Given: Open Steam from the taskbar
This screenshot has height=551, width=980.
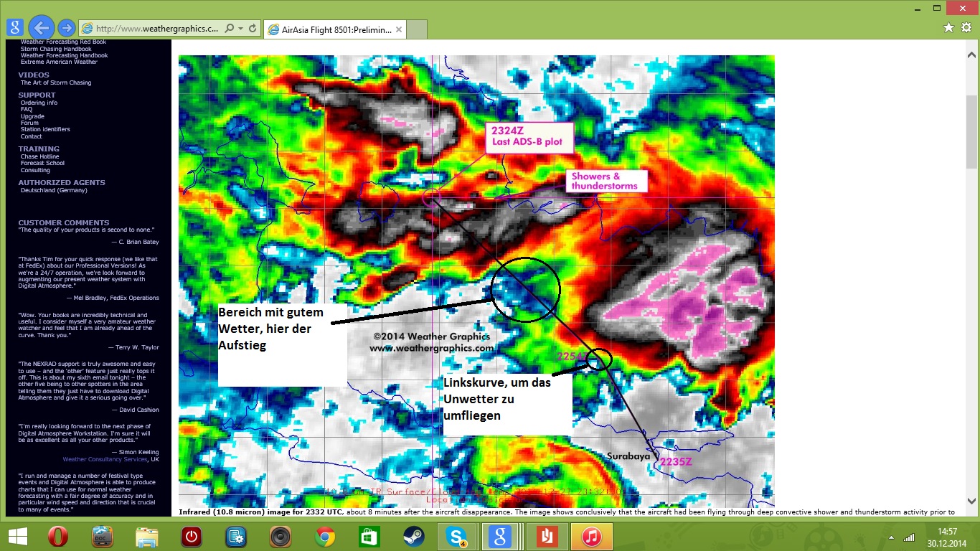Looking at the screenshot, I should point(413,537).
